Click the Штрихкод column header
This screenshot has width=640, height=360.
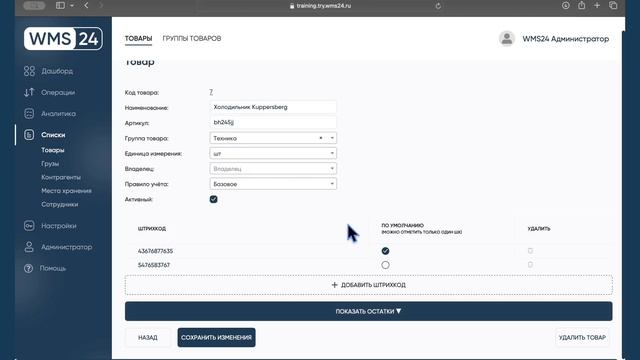152,229
